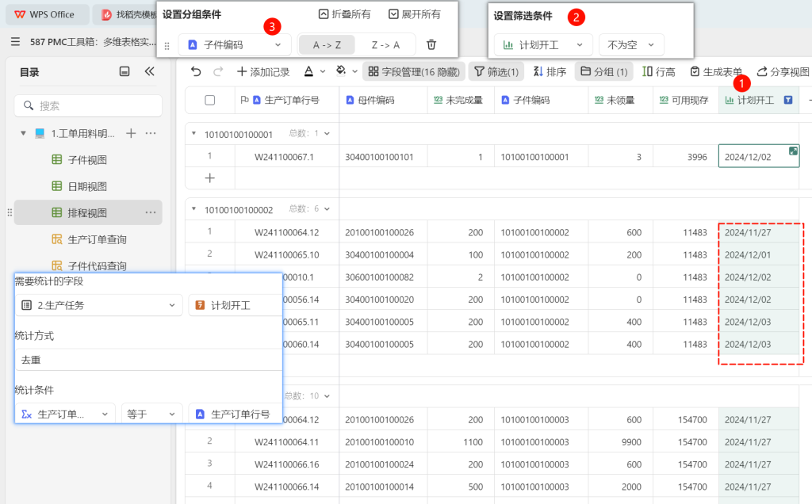The image size is (812, 504).
Task: Click the 去重 statistic method field
Action: coord(148,360)
